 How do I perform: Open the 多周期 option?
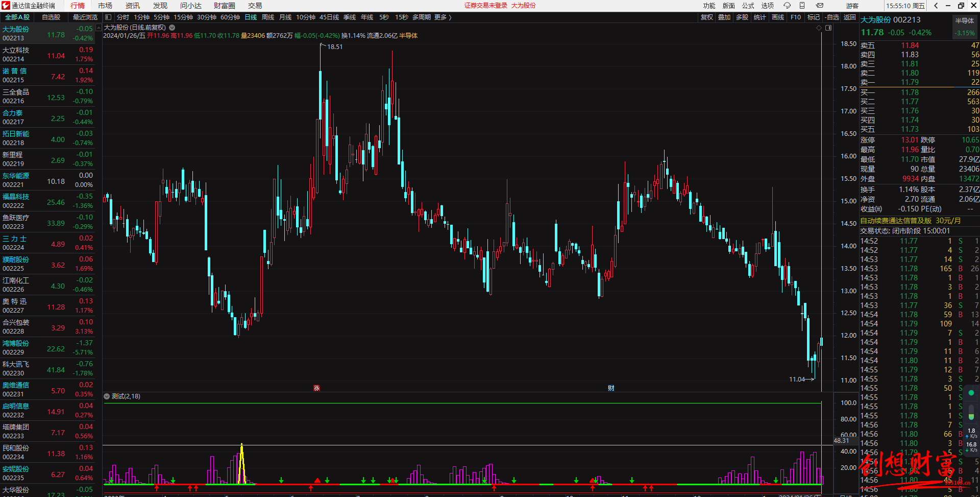pos(422,17)
